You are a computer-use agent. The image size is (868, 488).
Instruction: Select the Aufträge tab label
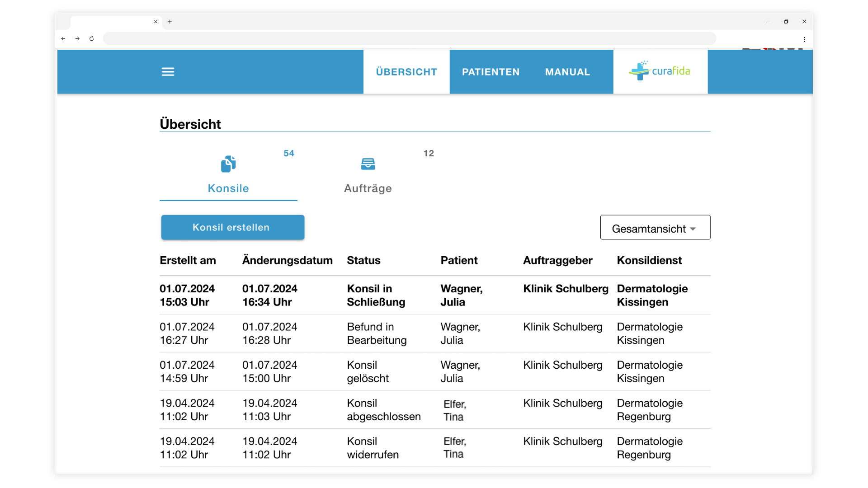click(368, 188)
